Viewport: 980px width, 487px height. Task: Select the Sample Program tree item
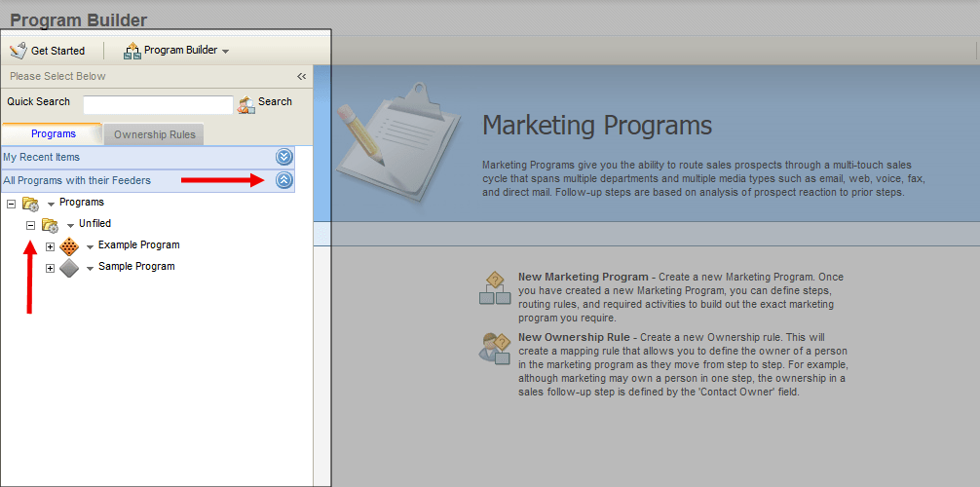pyautogui.click(x=136, y=266)
